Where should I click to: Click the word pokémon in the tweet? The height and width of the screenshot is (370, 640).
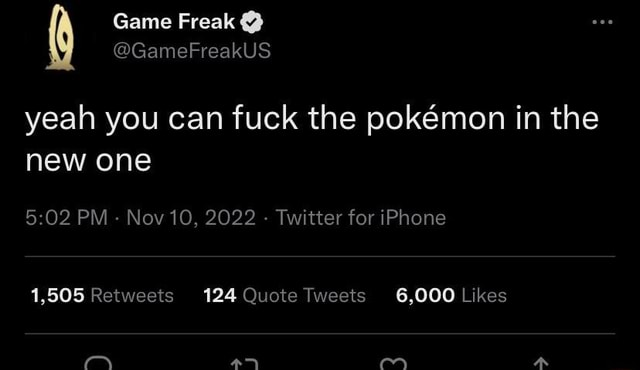pyautogui.click(x=435, y=119)
